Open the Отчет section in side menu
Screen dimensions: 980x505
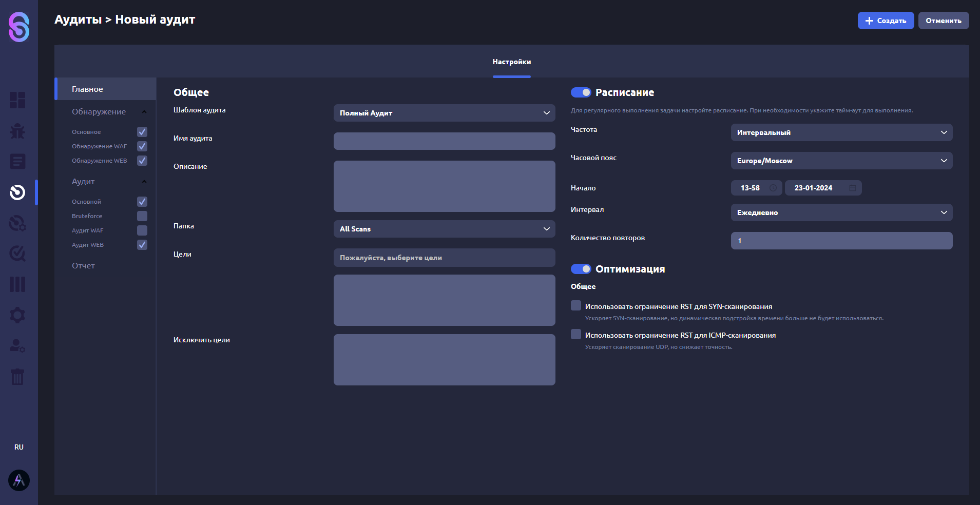click(x=83, y=265)
